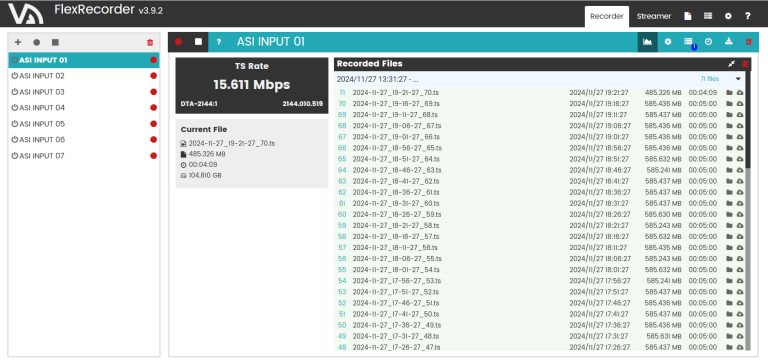Collapse the 2024/11/27 13:31:27 session group
This screenshot has height=362, width=768.
coord(738,79)
